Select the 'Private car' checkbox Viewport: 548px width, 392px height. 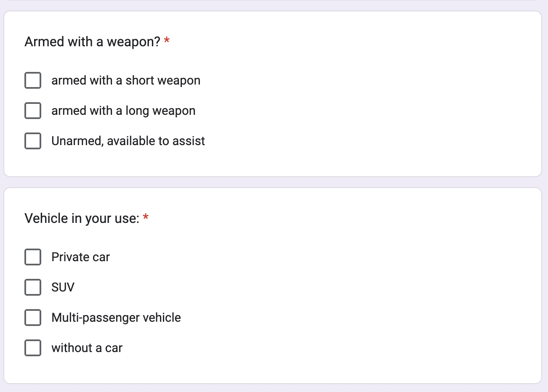tap(33, 257)
